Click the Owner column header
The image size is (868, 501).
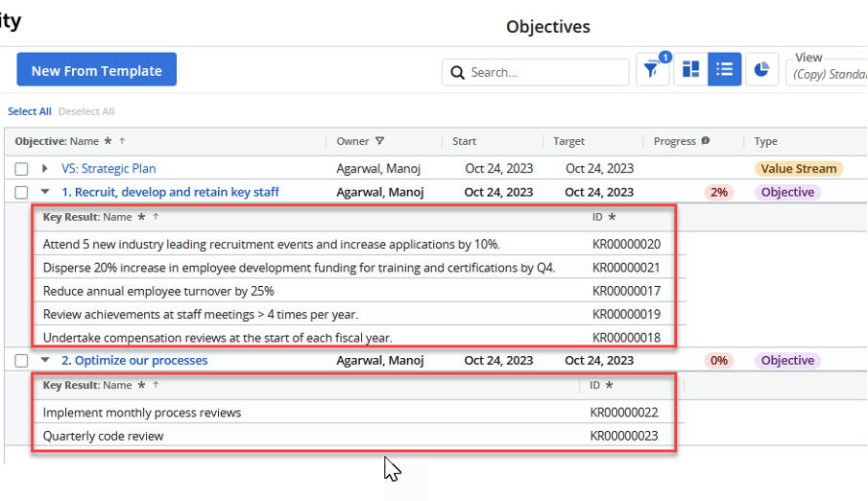tap(352, 141)
